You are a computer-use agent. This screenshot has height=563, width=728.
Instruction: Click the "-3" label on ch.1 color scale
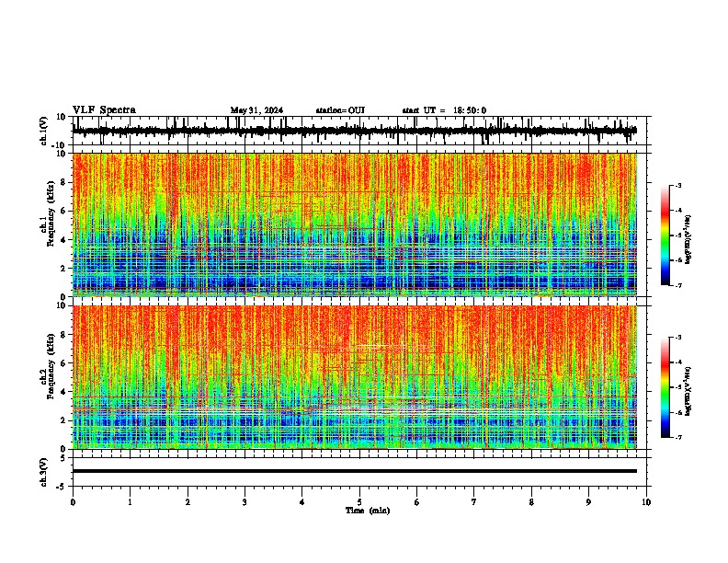tap(677, 185)
